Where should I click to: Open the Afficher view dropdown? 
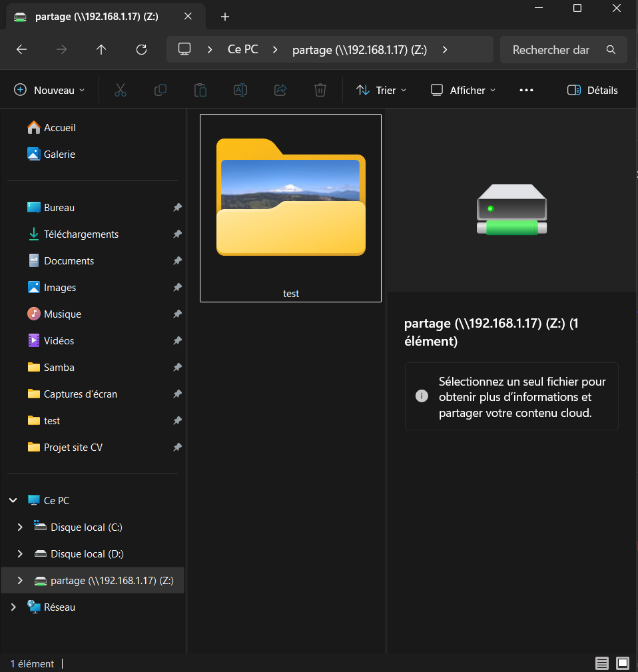click(463, 90)
